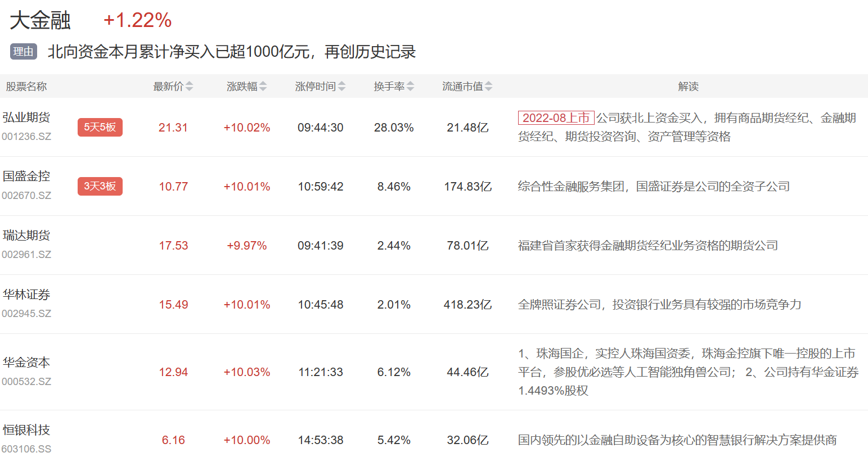Click the 股票名称 column header

[26, 87]
